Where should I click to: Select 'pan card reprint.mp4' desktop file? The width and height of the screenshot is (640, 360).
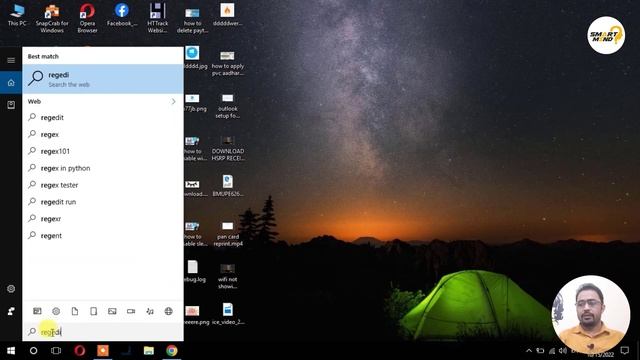[228, 234]
